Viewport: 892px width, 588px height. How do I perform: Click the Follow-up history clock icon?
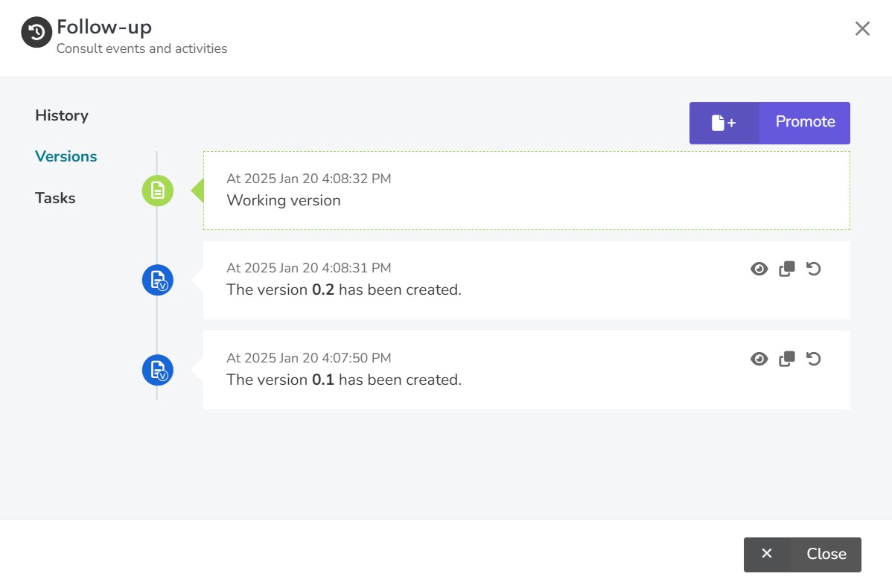[x=36, y=32]
